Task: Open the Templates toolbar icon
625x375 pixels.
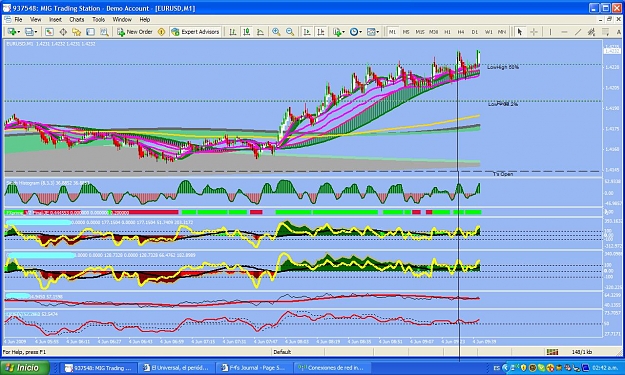Action: tap(371, 32)
